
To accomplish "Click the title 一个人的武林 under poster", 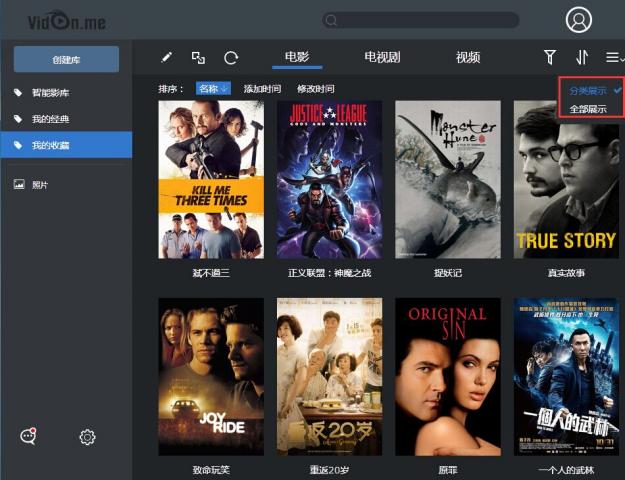I will 566,470.
